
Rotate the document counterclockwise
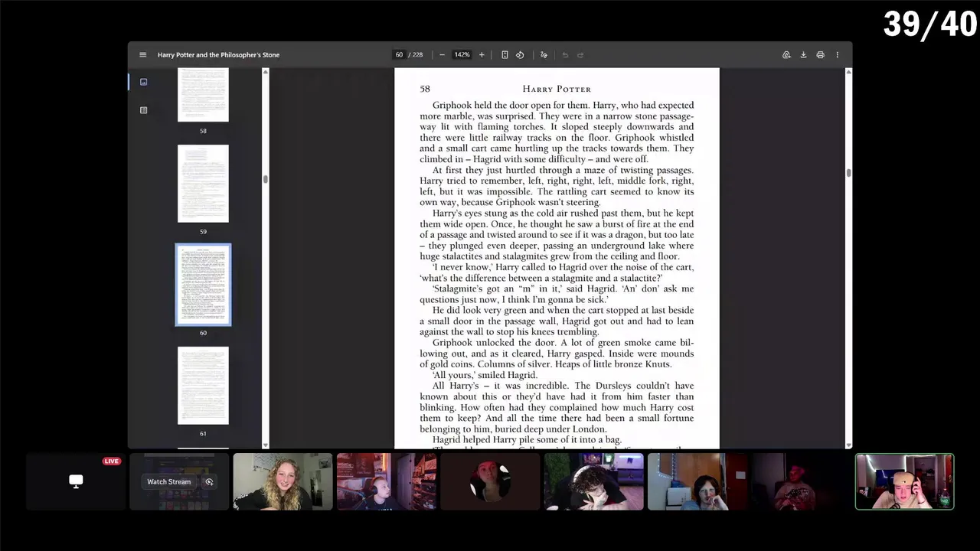click(520, 55)
